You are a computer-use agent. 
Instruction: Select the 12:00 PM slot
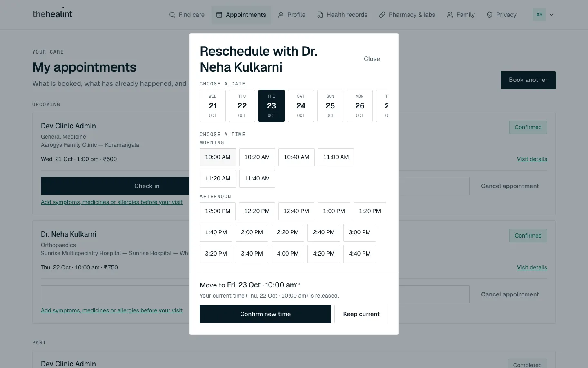(x=218, y=211)
